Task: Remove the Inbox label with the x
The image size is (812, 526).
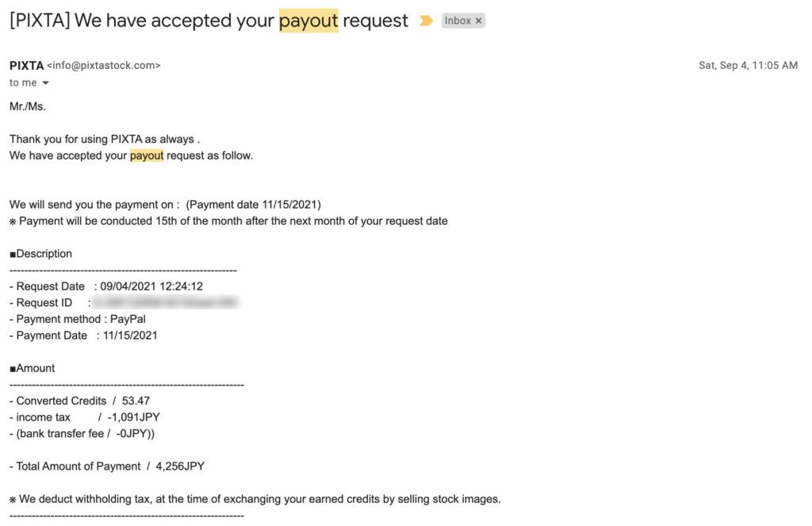Action: [x=478, y=21]
